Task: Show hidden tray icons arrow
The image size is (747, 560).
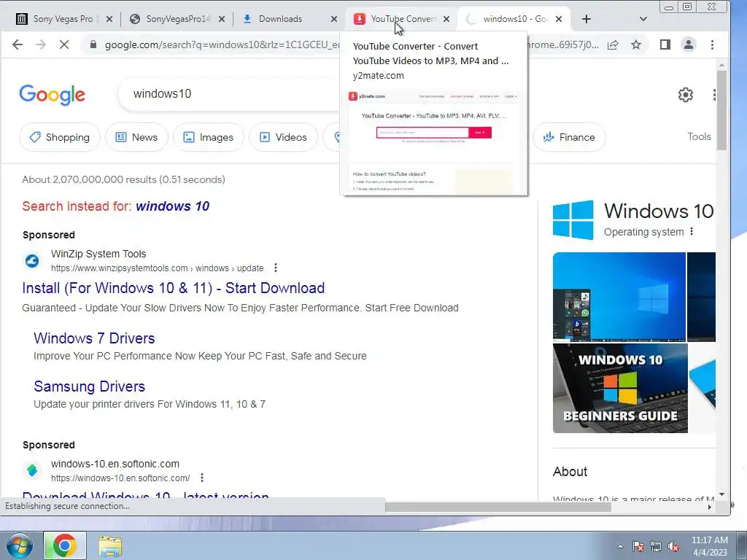Action: (x=620, y=546)
